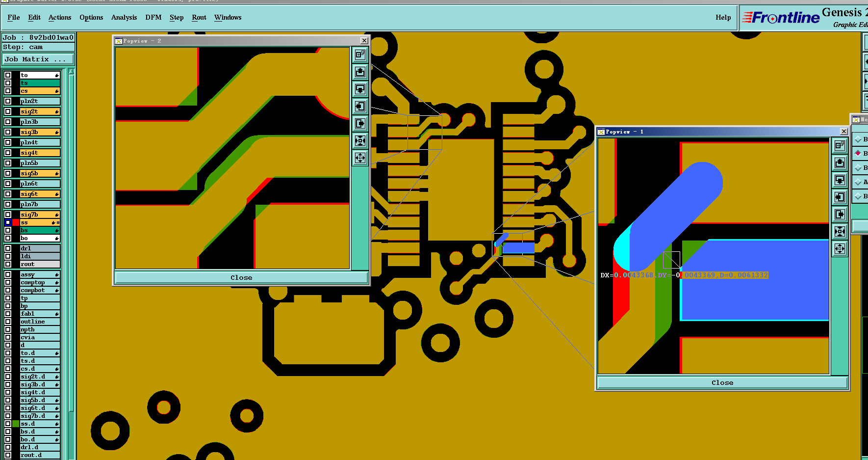Screen dimensions: 868x460
Task: Open the File menu
Action: click(x=14, y=17)
